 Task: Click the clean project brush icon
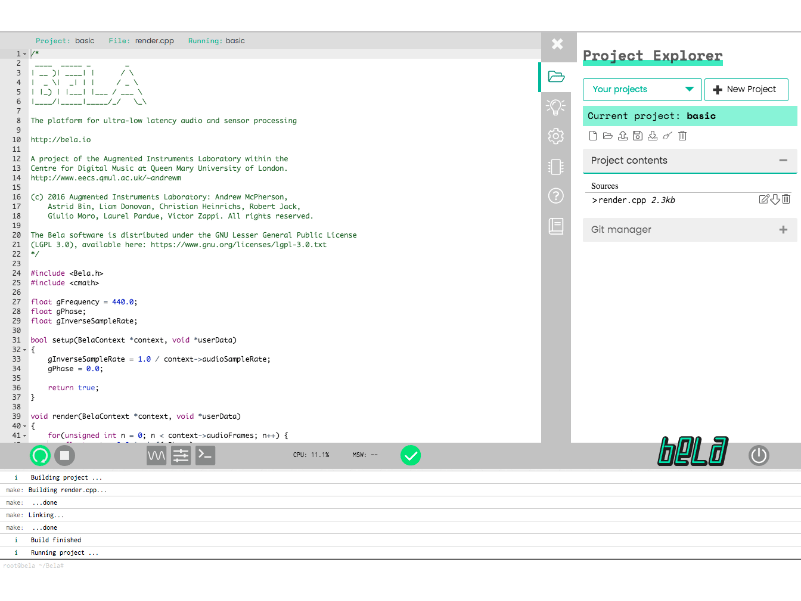(667, 136)
